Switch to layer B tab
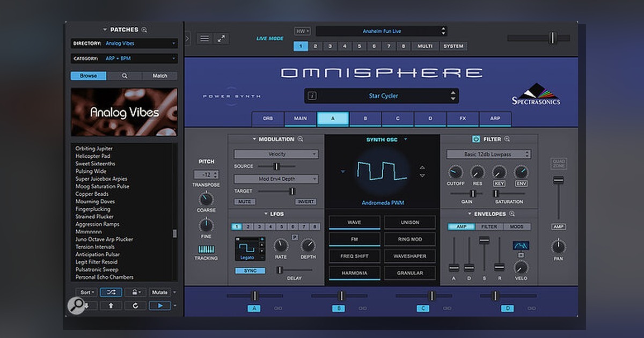The image size is (644, 338). pos(365,119)
